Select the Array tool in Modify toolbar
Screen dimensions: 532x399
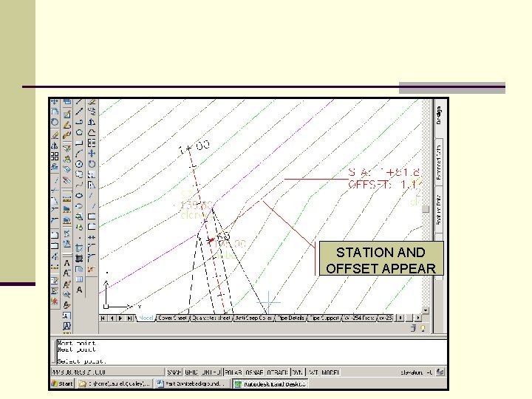click(92, 143)
